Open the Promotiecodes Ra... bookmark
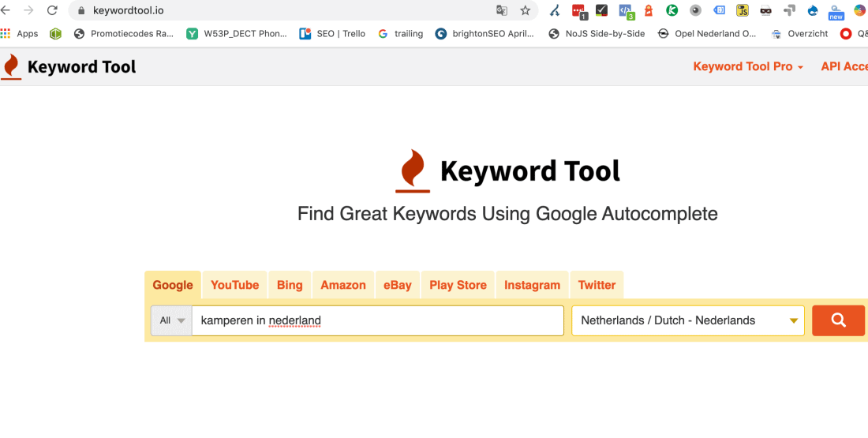 point(124,34)
